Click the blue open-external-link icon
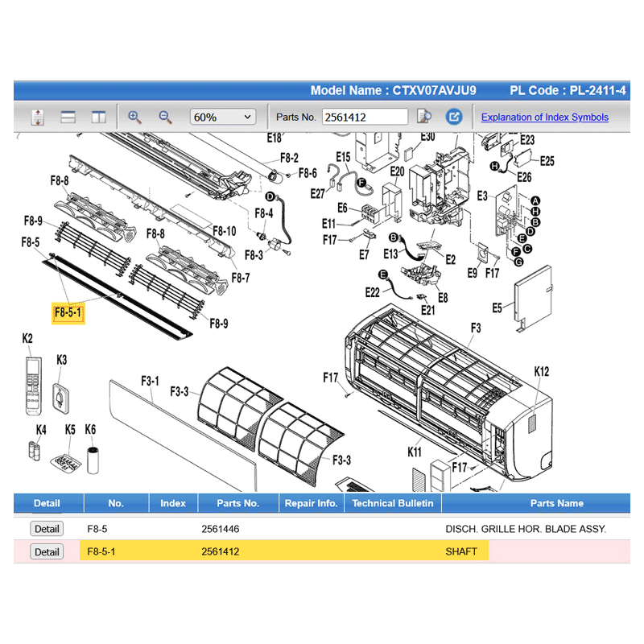The height and width of the screenshot is (644, 644). click(x=454, y=117)
